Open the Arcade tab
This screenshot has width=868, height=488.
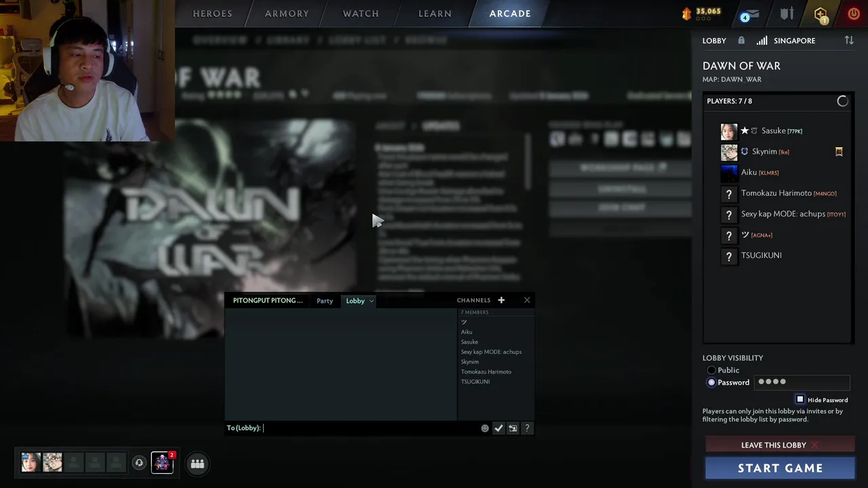coord(510,14)
